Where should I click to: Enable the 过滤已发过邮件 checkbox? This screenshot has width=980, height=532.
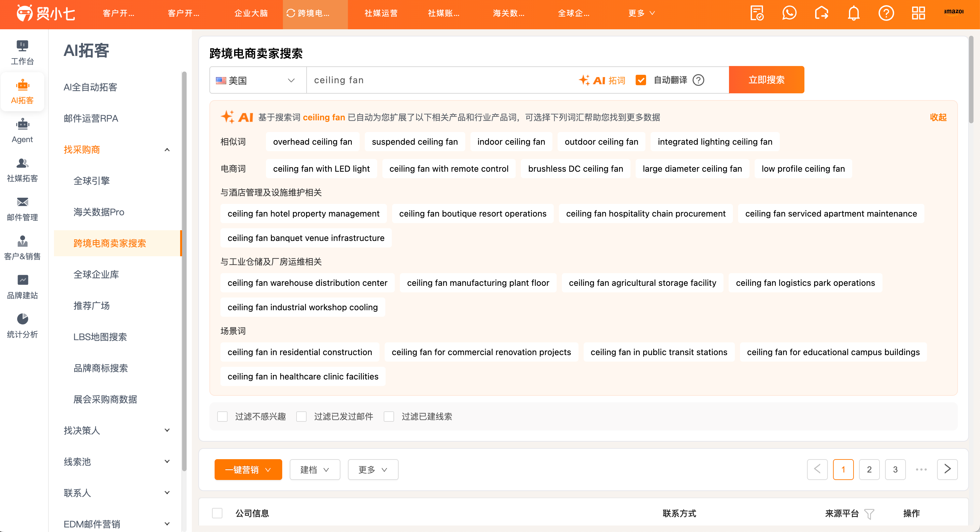pos(302,417)
